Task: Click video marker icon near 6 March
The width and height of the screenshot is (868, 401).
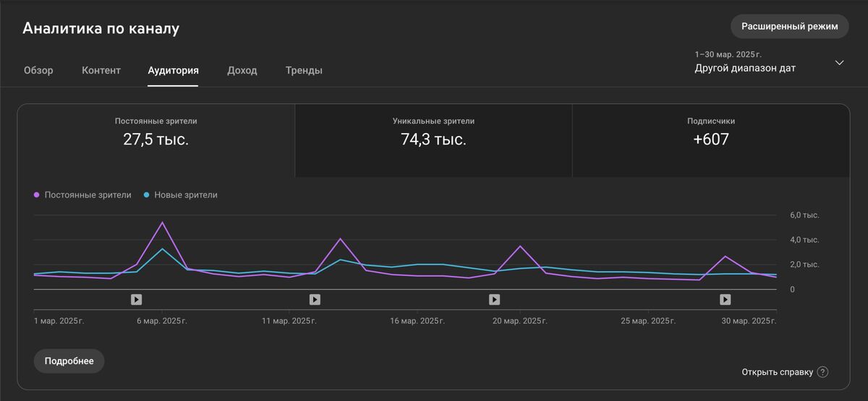Action: point(136,299)
